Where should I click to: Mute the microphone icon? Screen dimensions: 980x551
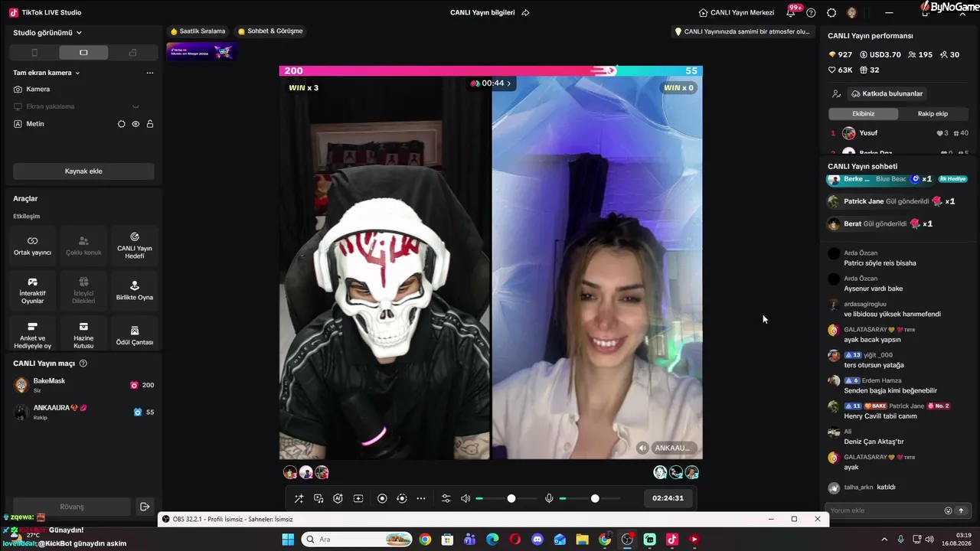(x=549, y=499)
